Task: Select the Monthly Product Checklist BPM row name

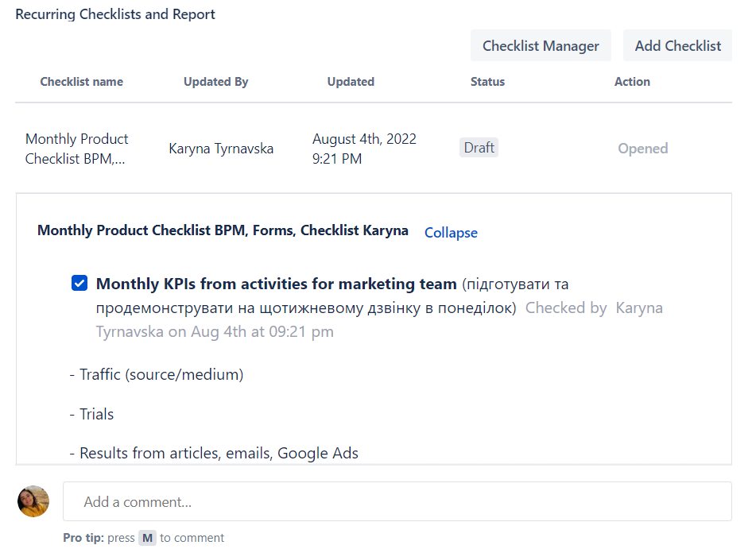Action: (76, 149)
